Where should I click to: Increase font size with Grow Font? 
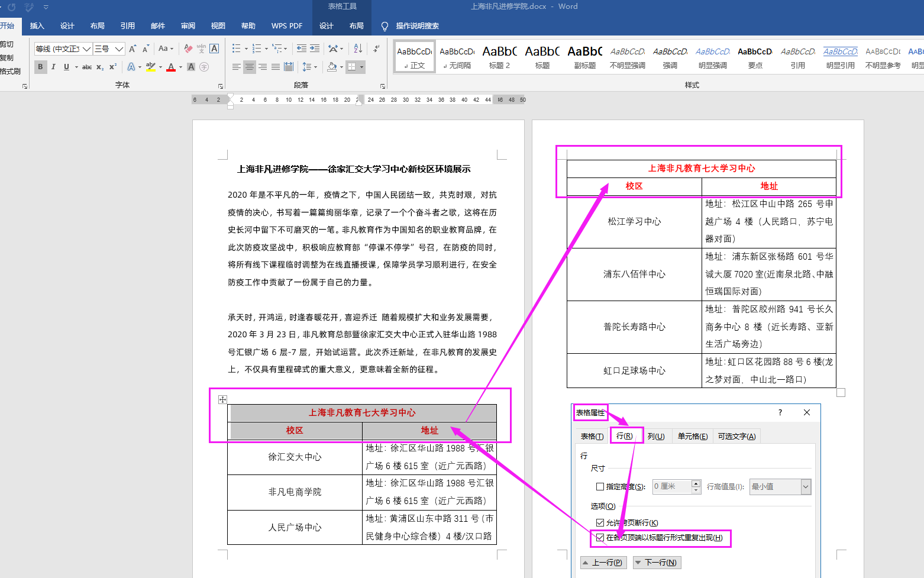tap(133, 49)
